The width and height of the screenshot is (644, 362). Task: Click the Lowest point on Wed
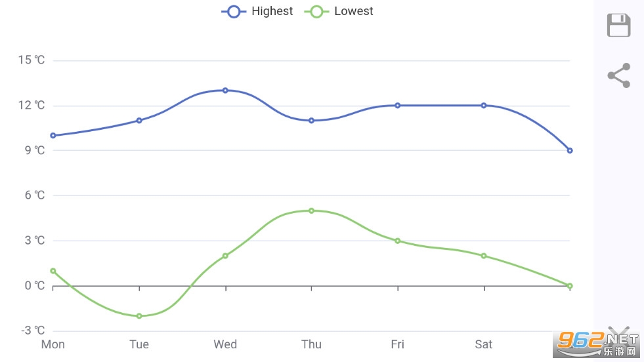pos(225,256)
